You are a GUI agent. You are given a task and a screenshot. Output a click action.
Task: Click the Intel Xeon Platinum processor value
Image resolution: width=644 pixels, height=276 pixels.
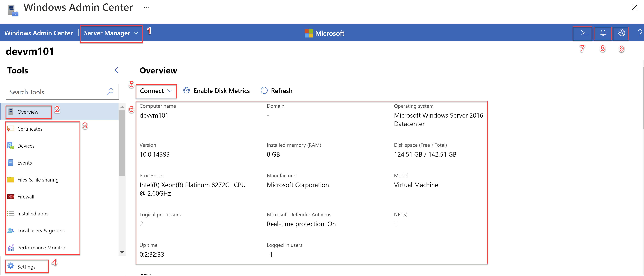pos(193,189)
